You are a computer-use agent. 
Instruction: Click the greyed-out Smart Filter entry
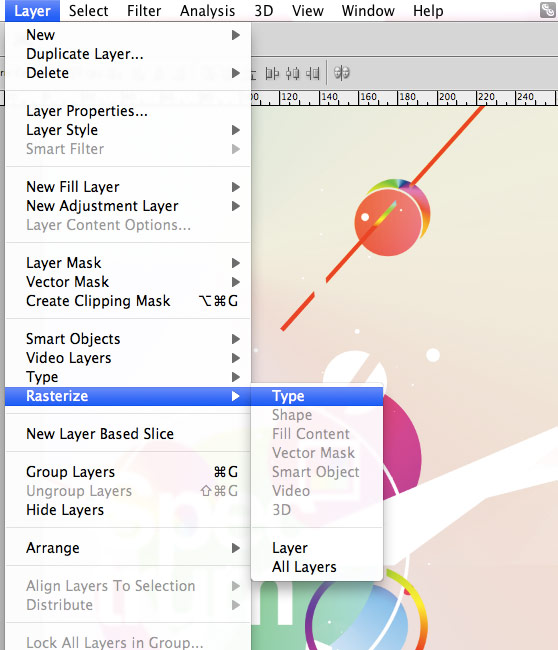click(128, 149)
